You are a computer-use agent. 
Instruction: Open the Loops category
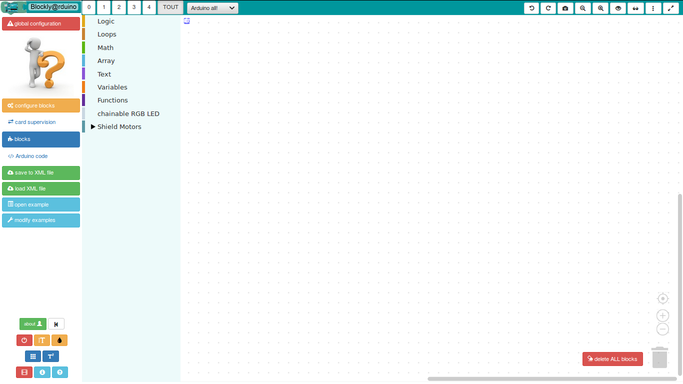click(107, 34)
